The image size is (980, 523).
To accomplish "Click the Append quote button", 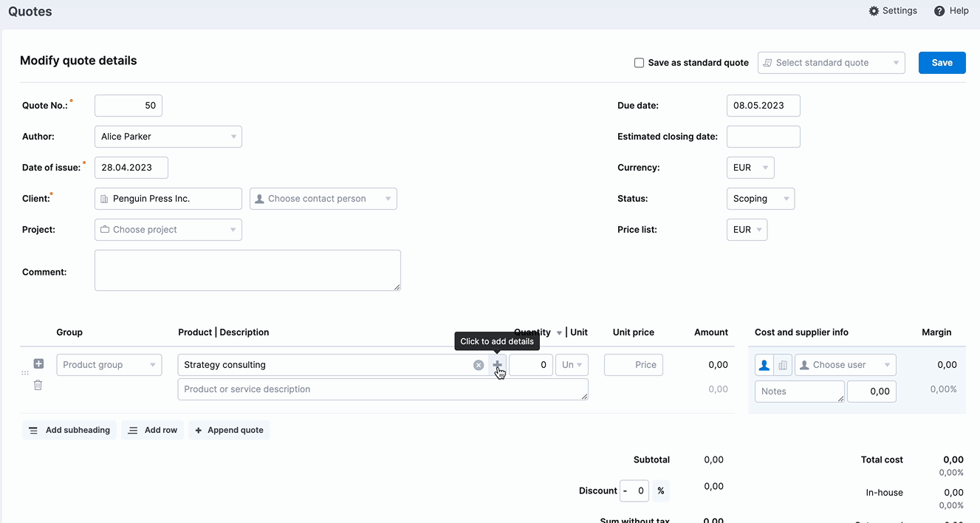I will (229, 430).
